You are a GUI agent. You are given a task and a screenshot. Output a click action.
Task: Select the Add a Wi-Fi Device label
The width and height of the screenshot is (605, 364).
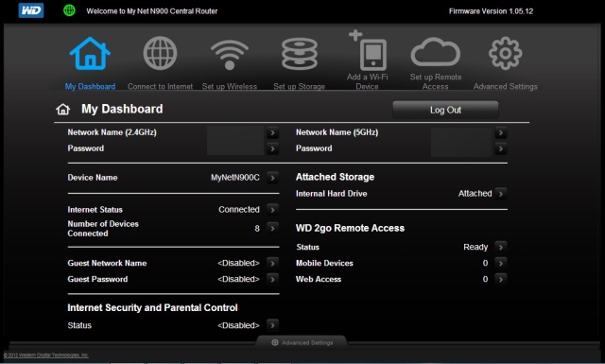point(368,81)
